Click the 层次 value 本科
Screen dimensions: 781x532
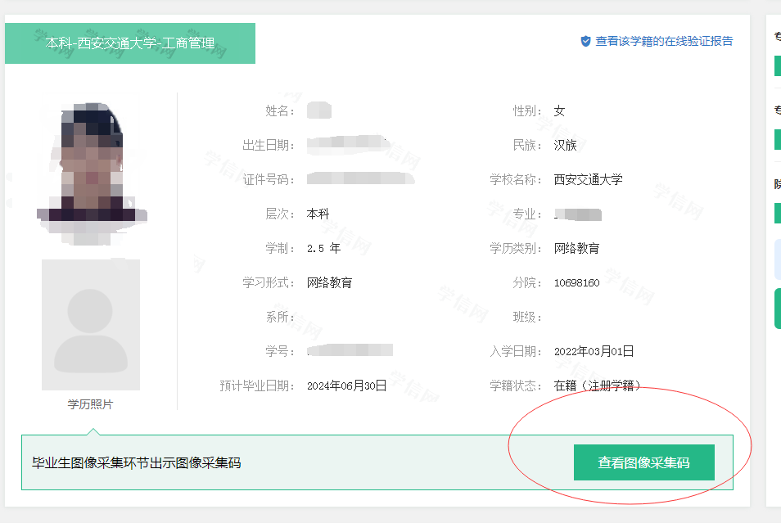[318, 214]
